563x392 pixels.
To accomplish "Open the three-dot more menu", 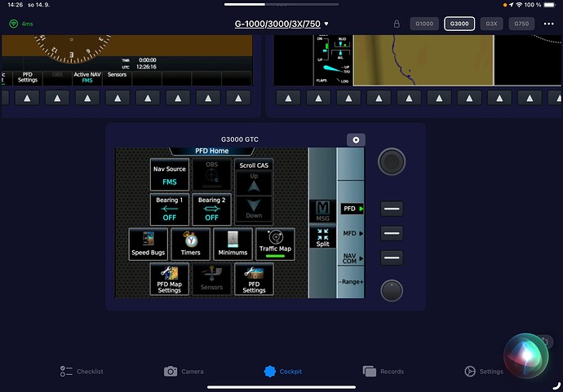I will (x=548, y=24).
